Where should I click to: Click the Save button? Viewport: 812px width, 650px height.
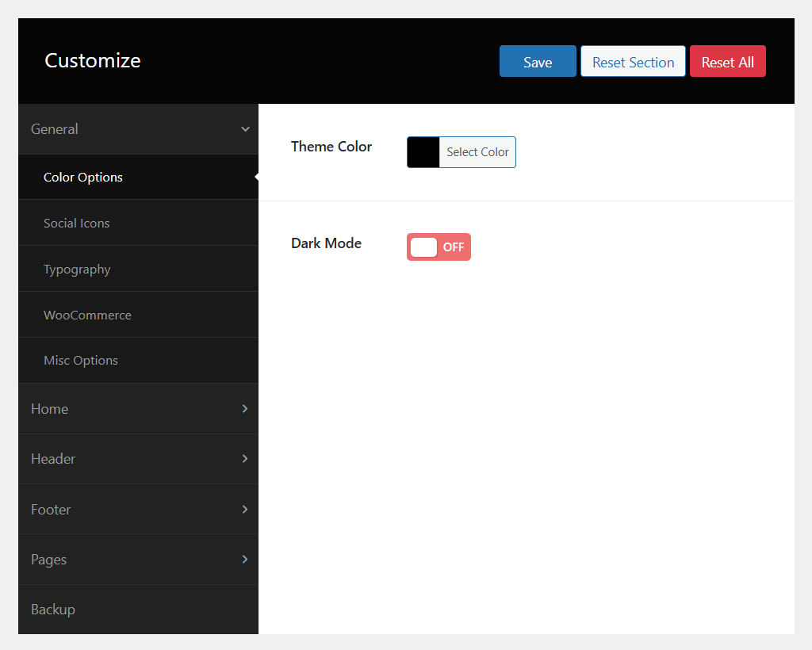[x=538, y=62]
